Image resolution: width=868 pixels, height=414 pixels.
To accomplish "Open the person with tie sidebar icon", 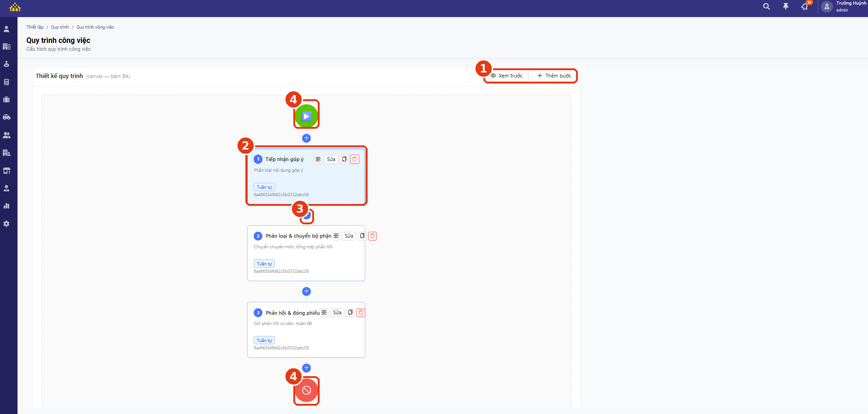I will tap(6, 188).
